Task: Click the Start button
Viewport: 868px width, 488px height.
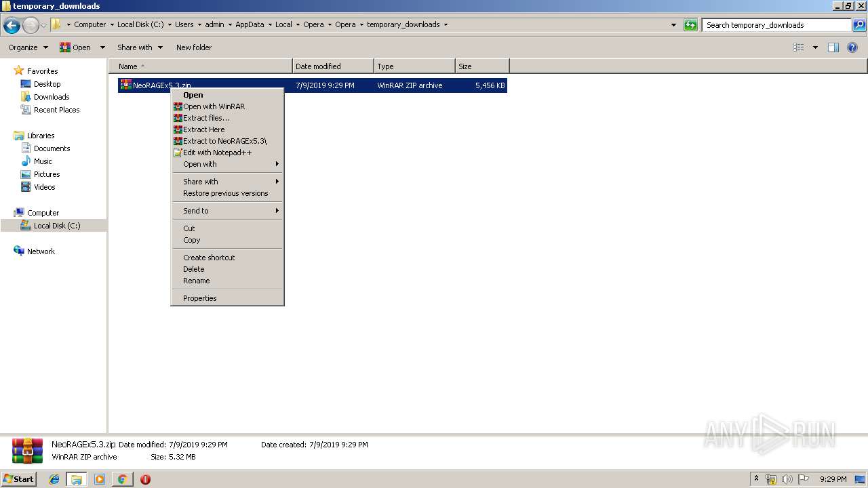Action: coord(18,479)
